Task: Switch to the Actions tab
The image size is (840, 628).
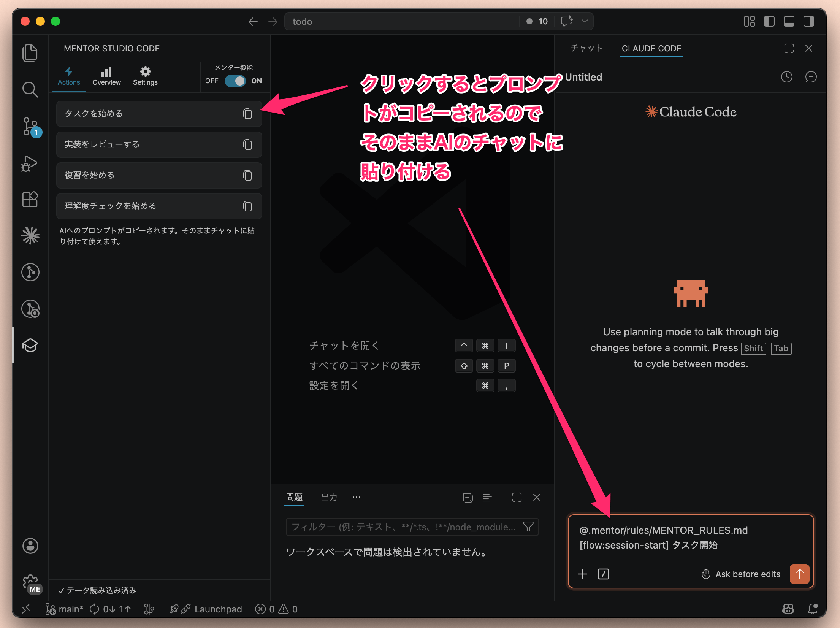Action: tap(69, 77)
